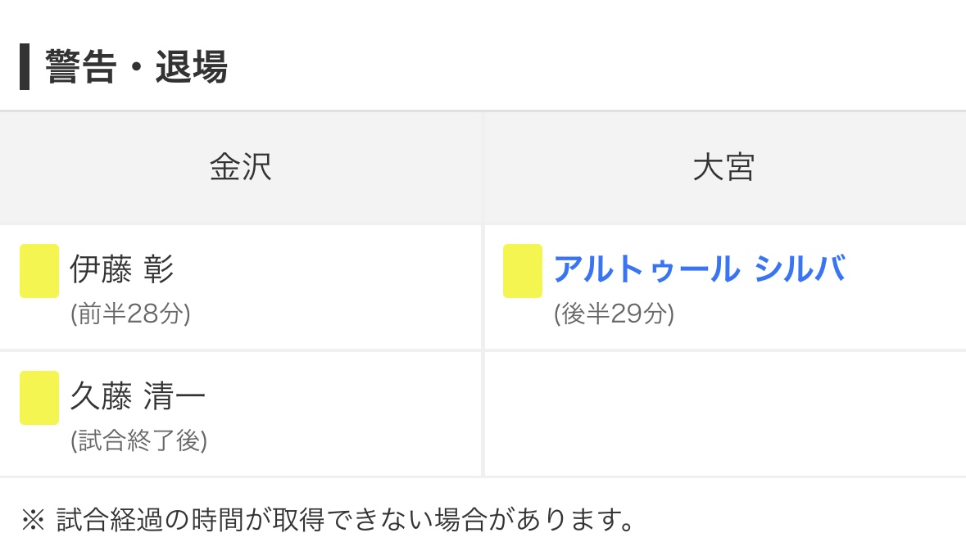This screenshot has width=966, height=560.
Task: Click the footnote about 試合経過の時間
Action: click(x=328, y=520)
